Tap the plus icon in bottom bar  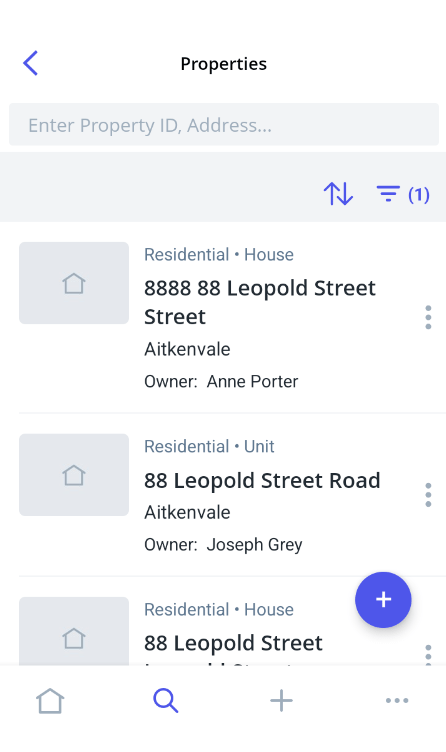coord(282,701)
